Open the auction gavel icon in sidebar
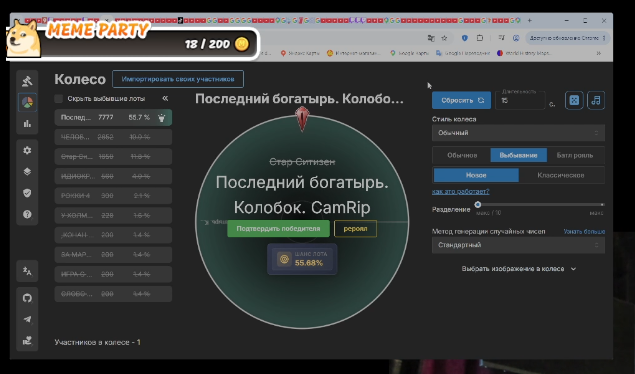Viewport: 635px width, 374px height. click(27, 81)
